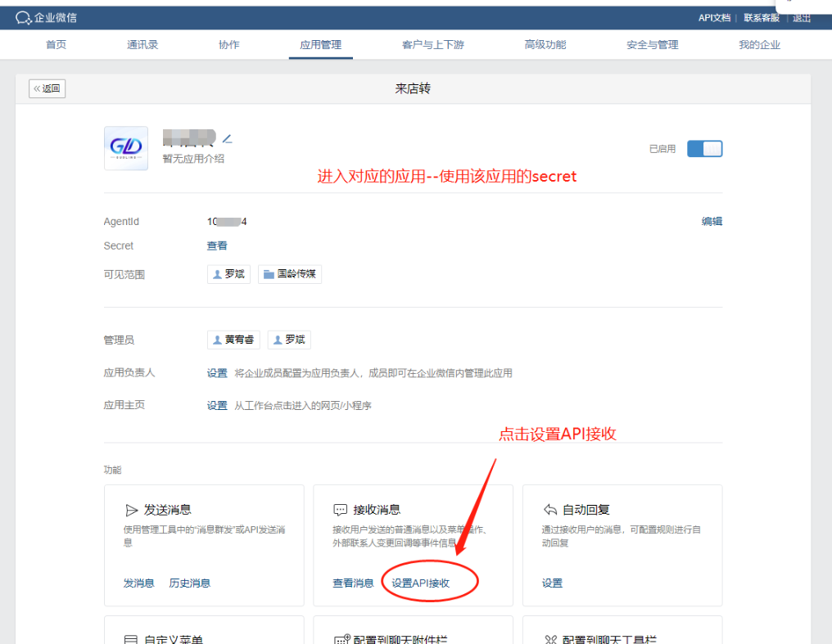
Task: Click the receive message chat bubble icon
Action: (x=341, y=510)
